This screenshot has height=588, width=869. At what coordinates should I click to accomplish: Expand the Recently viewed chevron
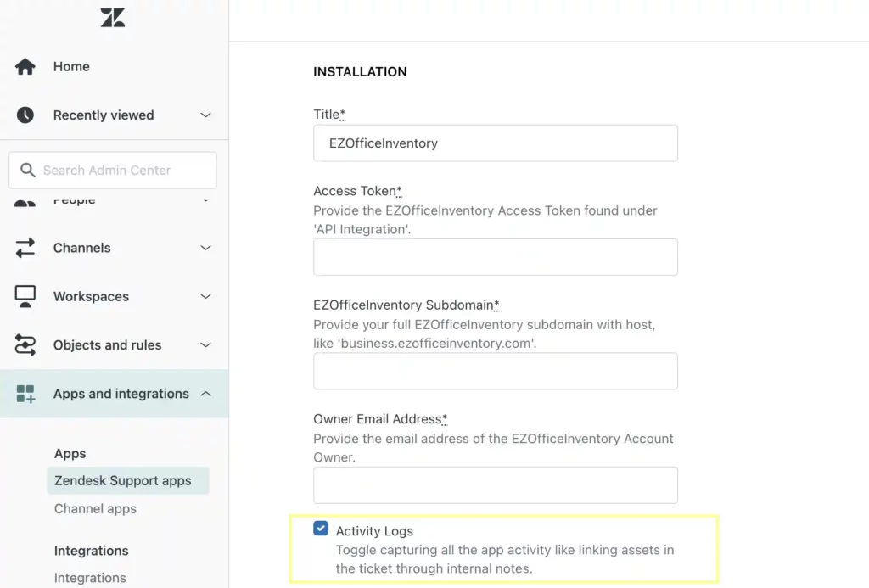pos(205,115)
